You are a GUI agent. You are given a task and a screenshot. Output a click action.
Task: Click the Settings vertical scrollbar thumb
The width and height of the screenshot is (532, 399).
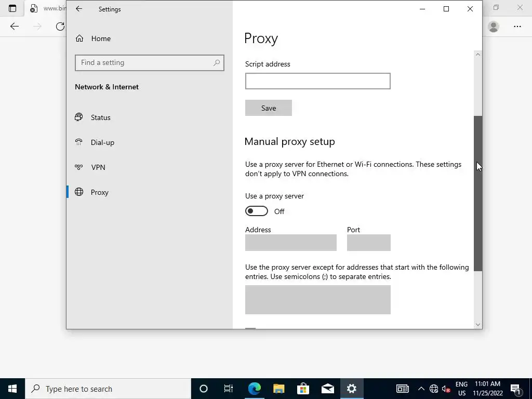point(478,193)
